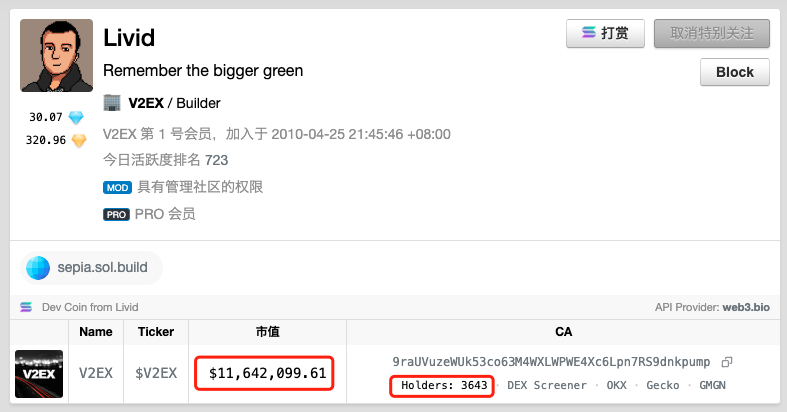This screenshot has height=412, width=787.
Task: Block the user Livid
Action: coord(734,73)
